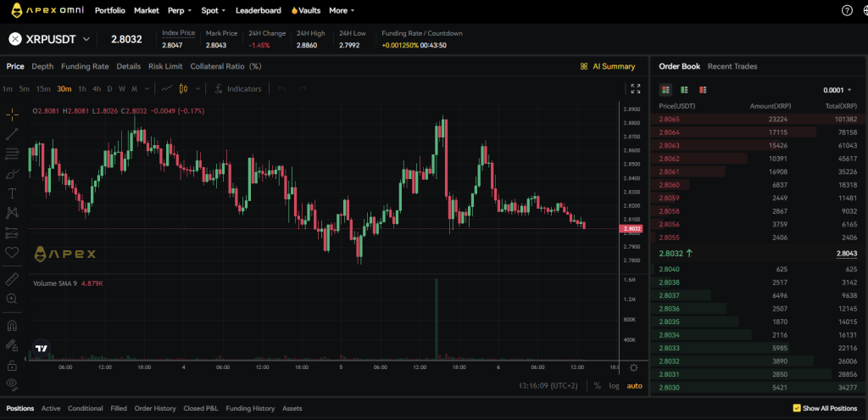Image resolution: width=868 pixels, height=420 pixels.
Task: Select the D daily timeframe
Action: point(109,88)
